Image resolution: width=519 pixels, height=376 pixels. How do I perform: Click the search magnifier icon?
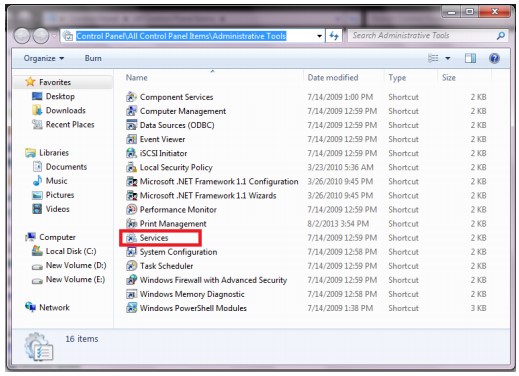pyautogui.click(x=500, y=36)
